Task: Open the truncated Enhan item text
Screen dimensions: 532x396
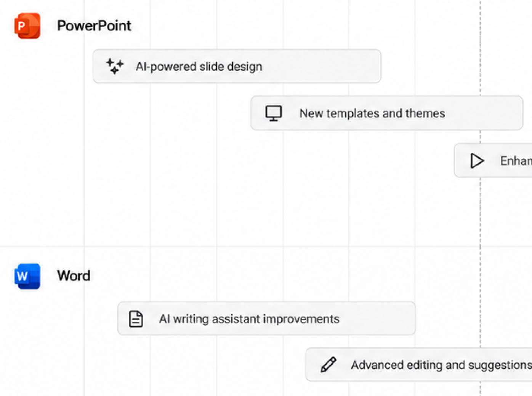Action: point(516,161)
